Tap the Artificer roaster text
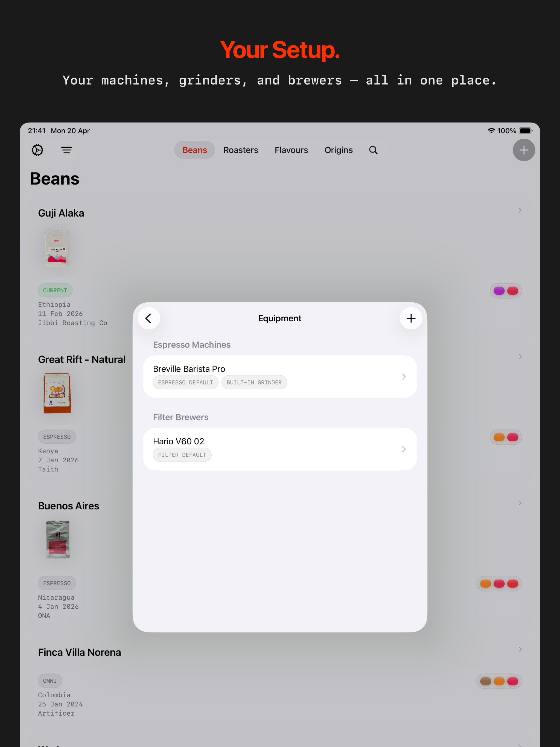 pos(56,713)
